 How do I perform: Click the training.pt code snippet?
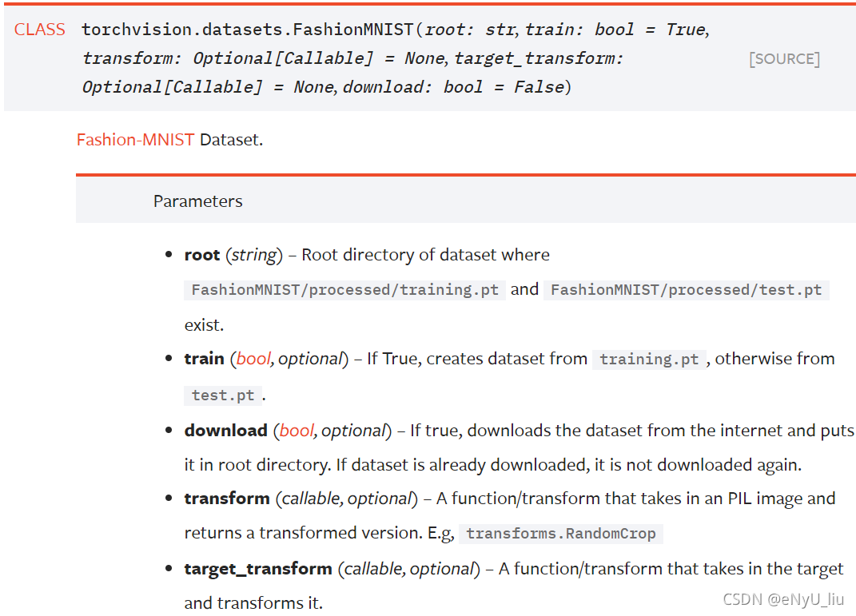(649, 359)
